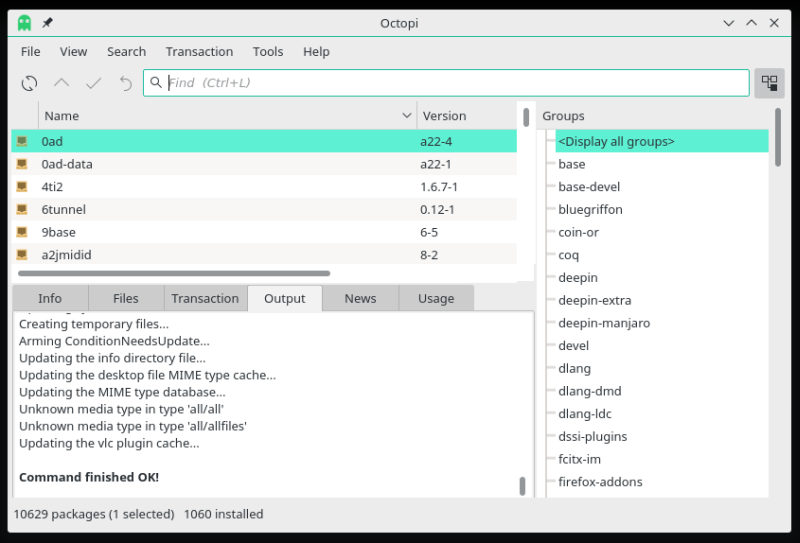Click the system upgrade arrow icon

tap(61, 83)
